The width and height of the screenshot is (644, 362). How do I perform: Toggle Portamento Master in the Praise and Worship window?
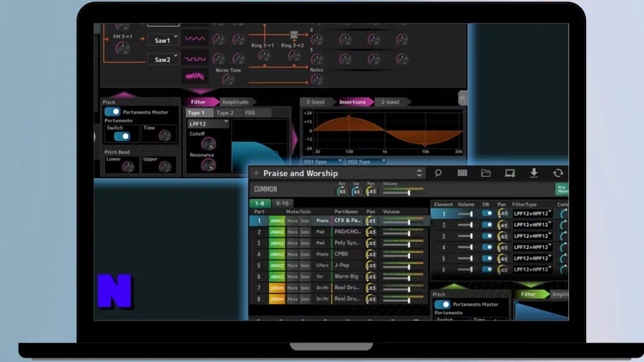click(x=442, y=305)
